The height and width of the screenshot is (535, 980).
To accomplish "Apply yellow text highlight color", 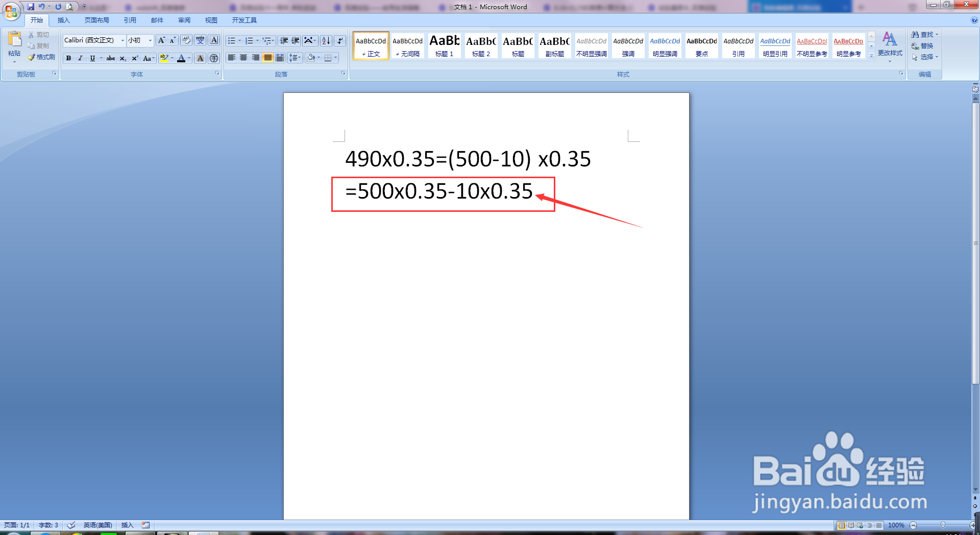I will tap(164, 58).
